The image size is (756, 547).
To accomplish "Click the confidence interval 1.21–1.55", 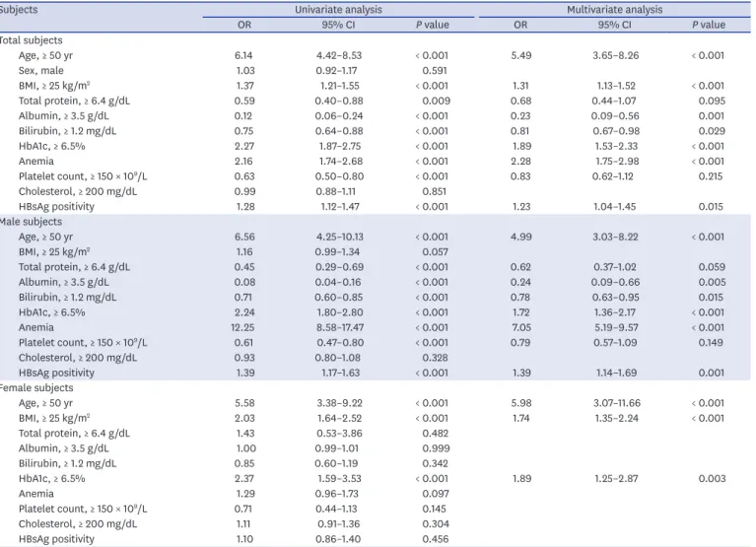I will point(340,86).
